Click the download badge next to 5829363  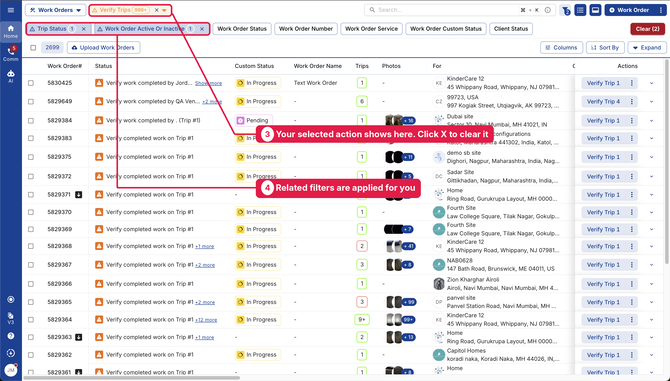coord(79,337)
